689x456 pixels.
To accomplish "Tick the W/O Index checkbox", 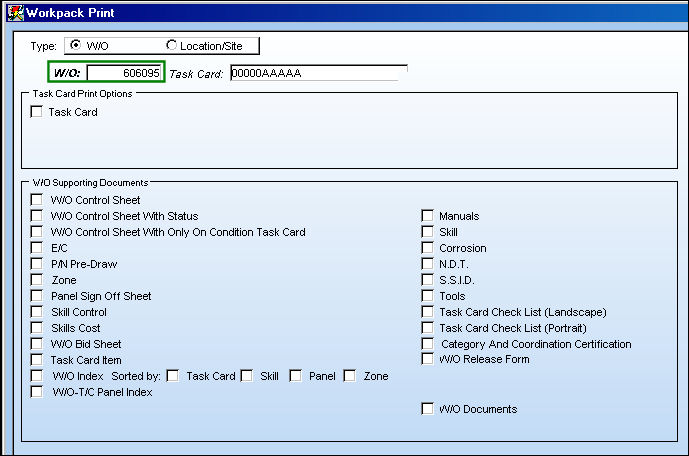I will coord(36,376).
